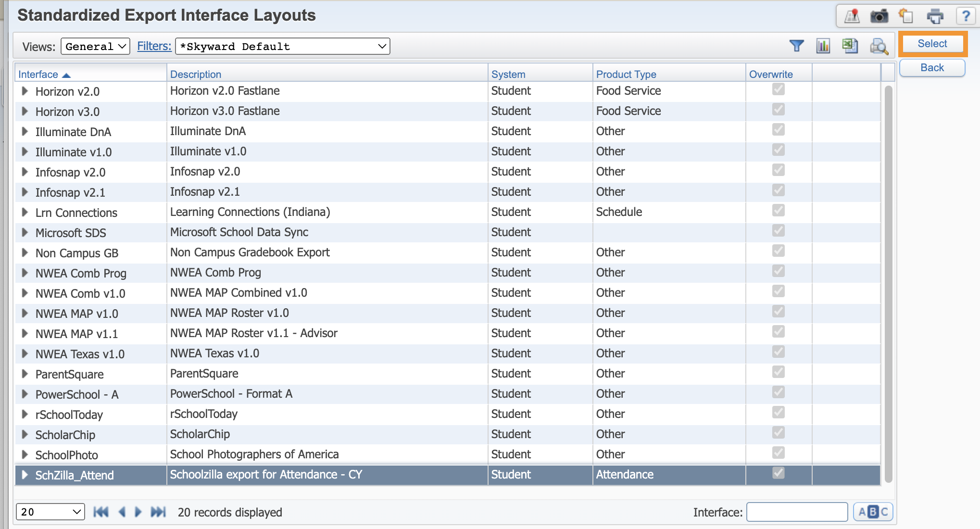Toggle Overwrite checkbox for Microsoft SDS
980x529 pixels.
[779, 231]
